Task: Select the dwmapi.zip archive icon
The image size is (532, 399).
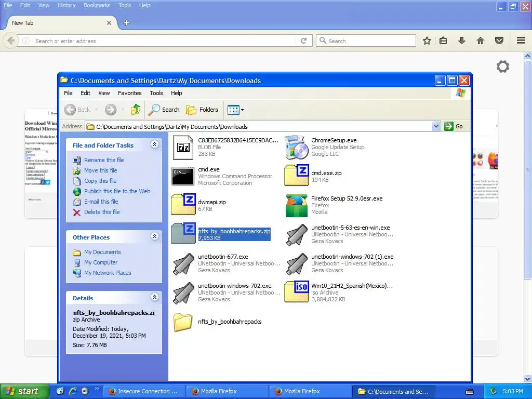Action: pyautogui.click(x=183, y=205)
